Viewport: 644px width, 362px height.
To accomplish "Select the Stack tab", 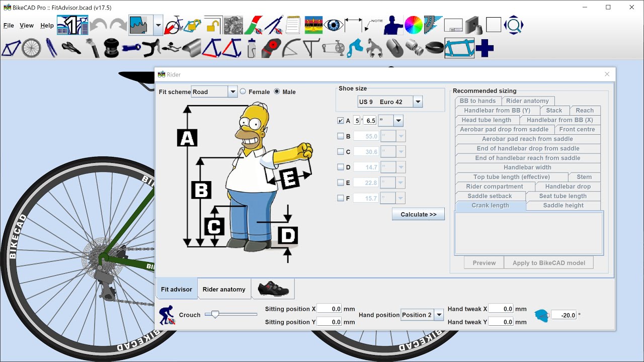I will pos(554,110).
